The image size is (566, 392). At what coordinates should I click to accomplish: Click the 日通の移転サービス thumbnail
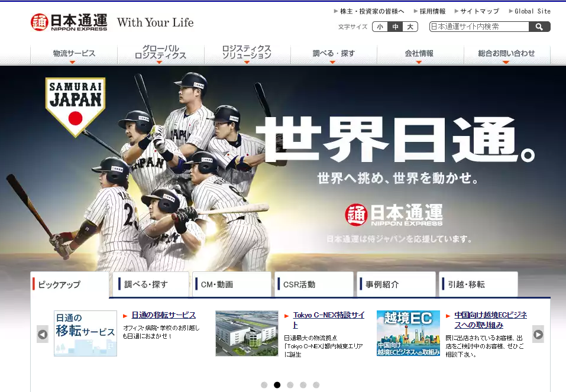(85, 333)
